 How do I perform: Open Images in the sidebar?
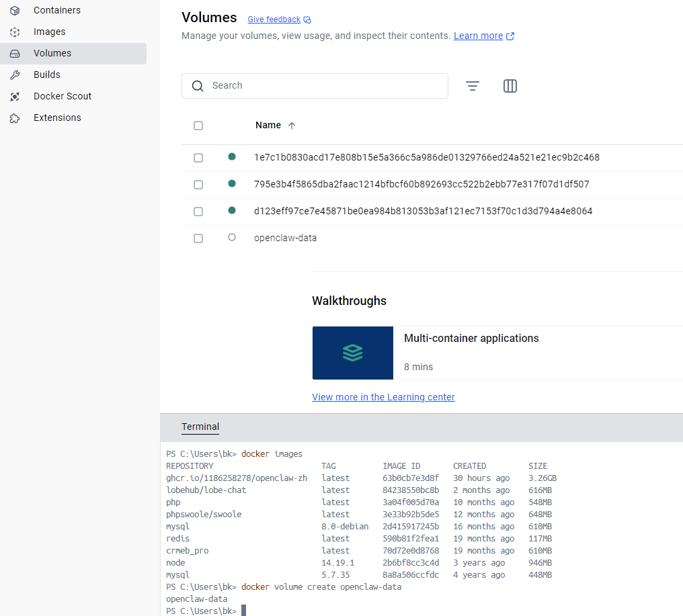coord(73,32)
